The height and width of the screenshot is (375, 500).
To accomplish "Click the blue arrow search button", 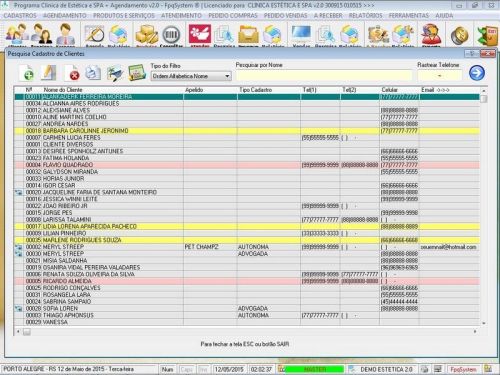I will click(x=477, y=73).
